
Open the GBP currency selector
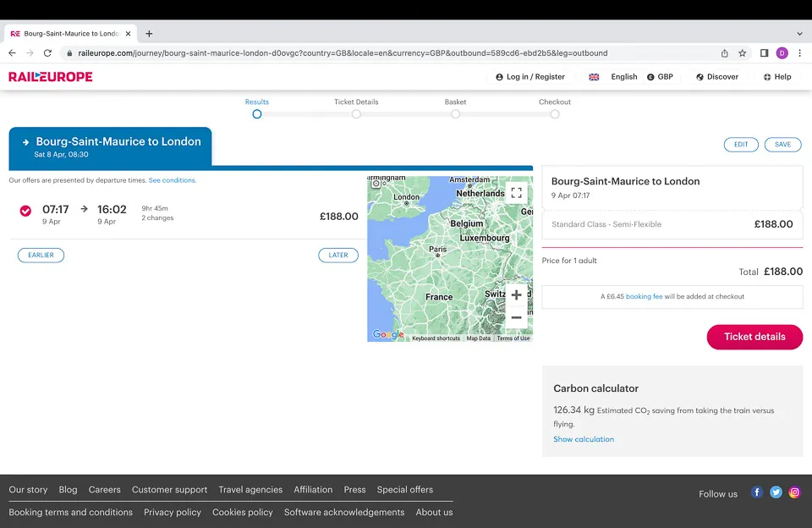point(660,77)
